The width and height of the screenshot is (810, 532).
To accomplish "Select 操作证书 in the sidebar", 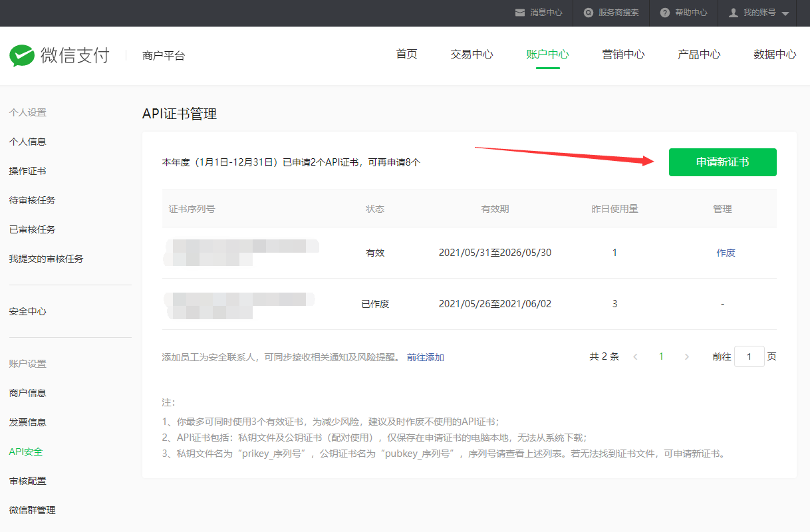I will point(27,171).
